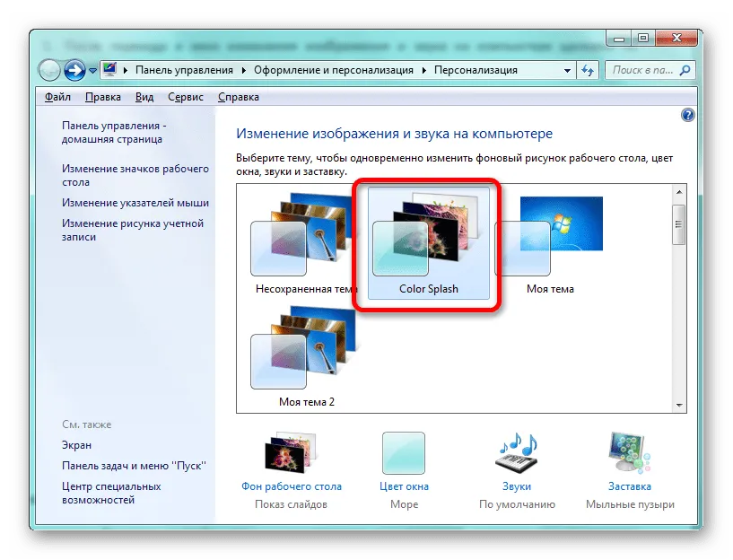Open Панель задач и меню "Пуск" link
733x560 pixels.
pos(134,466)
